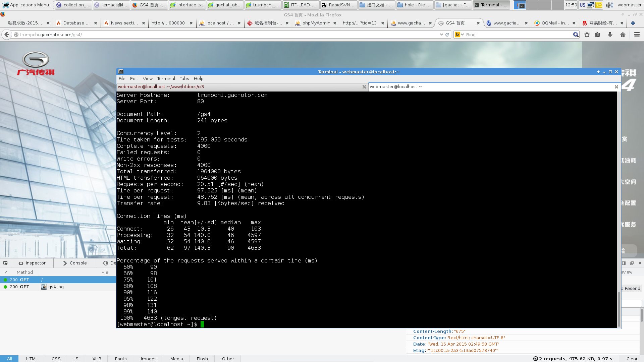Expand the URL bar history dropdown
The height and width of the screenshot is (362, 644).
[x=441, y=35]
